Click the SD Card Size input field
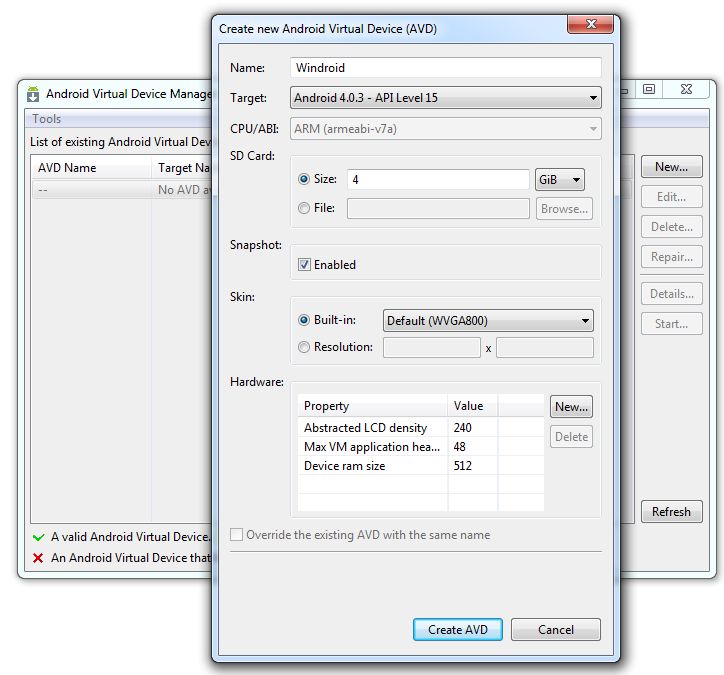724x675 pixels. [x=438, y=179]
